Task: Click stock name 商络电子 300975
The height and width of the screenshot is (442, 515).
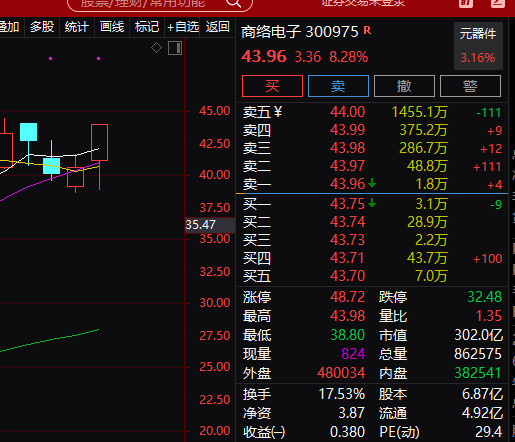Action: pos(299,32)
